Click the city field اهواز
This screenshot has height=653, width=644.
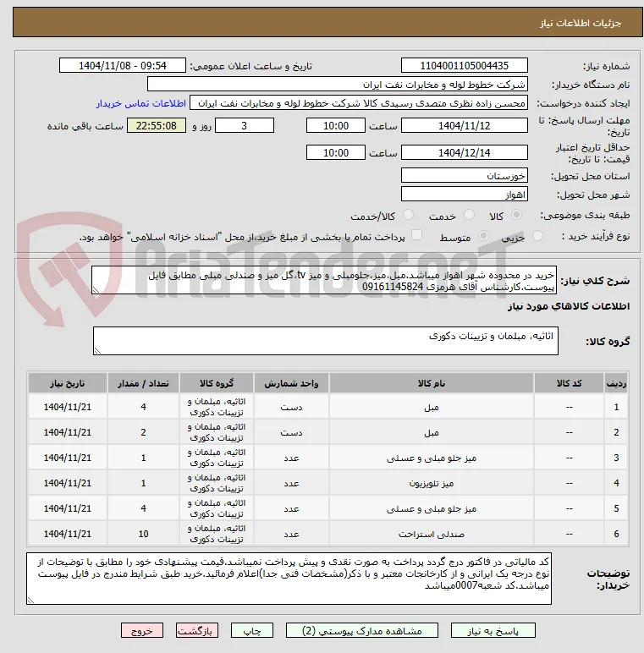[464, 195]
